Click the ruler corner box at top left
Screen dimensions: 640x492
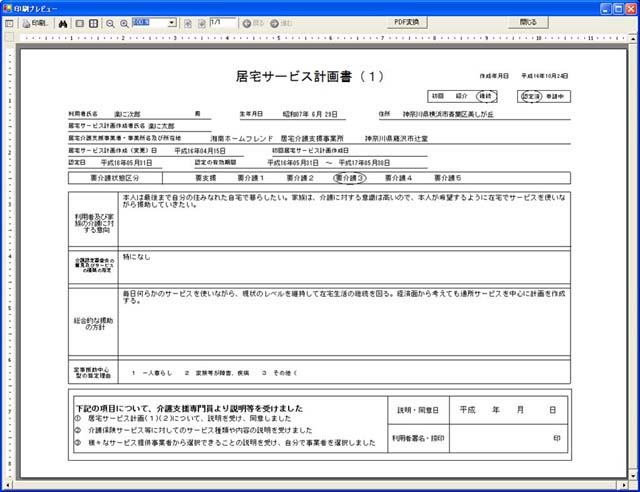tap(9, 38)
